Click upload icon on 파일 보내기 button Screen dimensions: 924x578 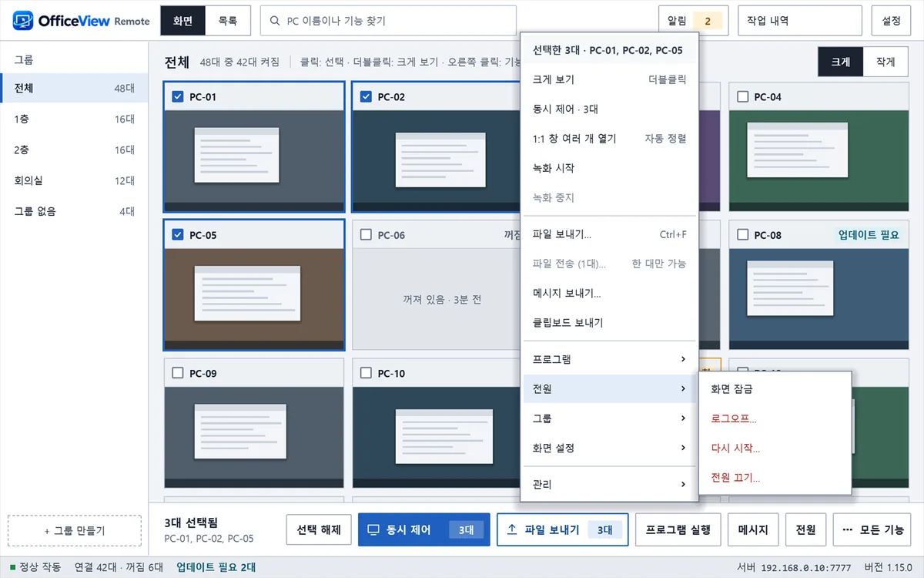coord(512,530)
